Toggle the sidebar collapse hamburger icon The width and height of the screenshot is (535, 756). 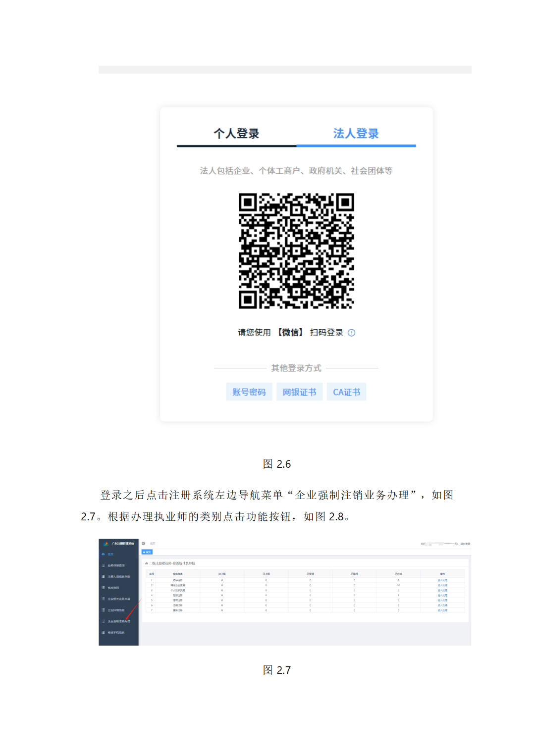click(x=144, y=544)
